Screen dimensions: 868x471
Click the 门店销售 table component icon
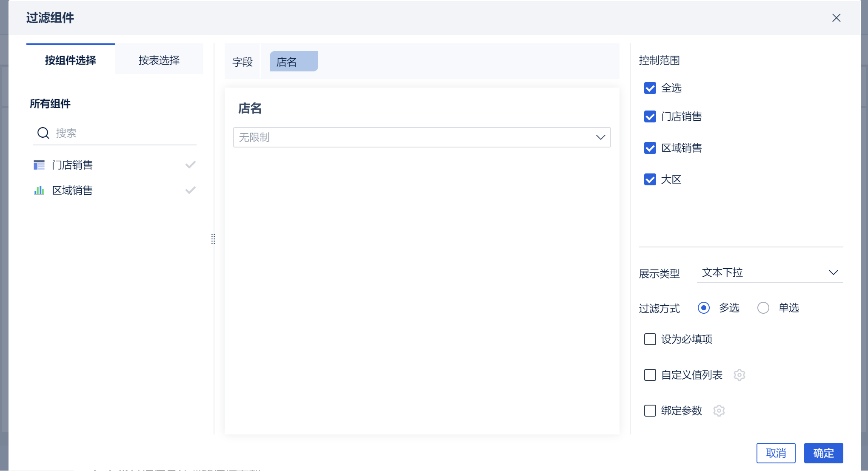tap(39, 165)
